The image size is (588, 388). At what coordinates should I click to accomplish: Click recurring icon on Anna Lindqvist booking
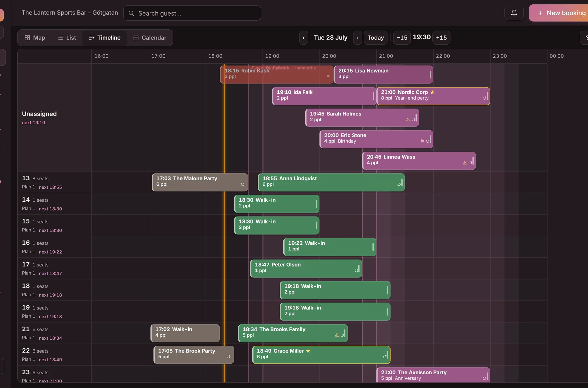pos(399,184)
